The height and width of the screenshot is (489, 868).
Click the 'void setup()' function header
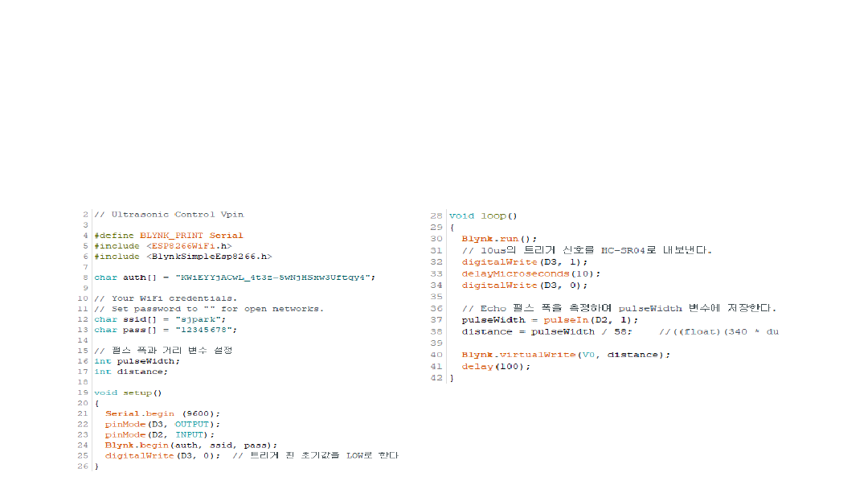click(128, 392)
